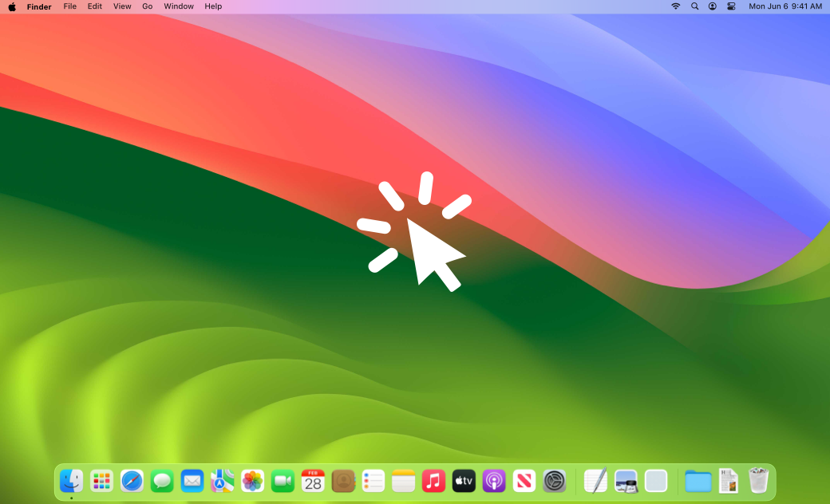Open the Mail app
The width and height of the screenshot is (830, 504).
click(192, 481)
